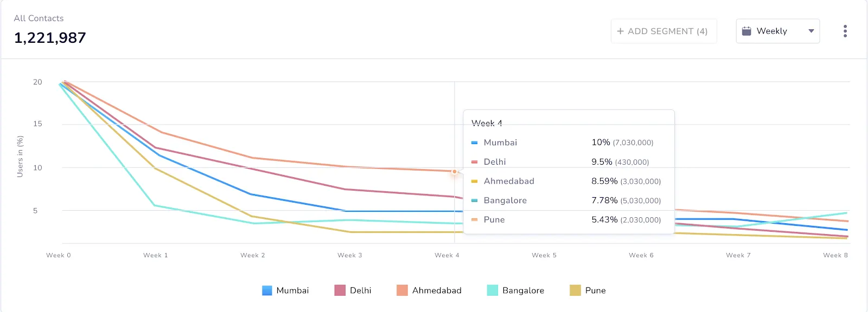Image resolution: width=868 pixels, height=312 pixels.
Task: Toggle the Mumbai legend color swatch
Action: 267,290
